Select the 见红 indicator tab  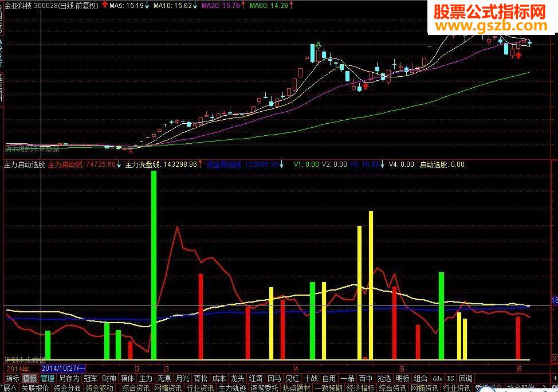293,378
